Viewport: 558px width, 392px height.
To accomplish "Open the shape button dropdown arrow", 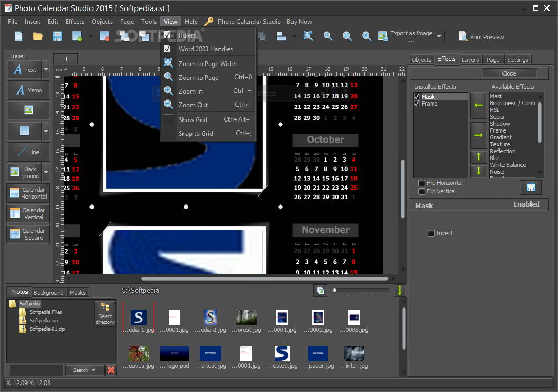I will click(46, 131).
